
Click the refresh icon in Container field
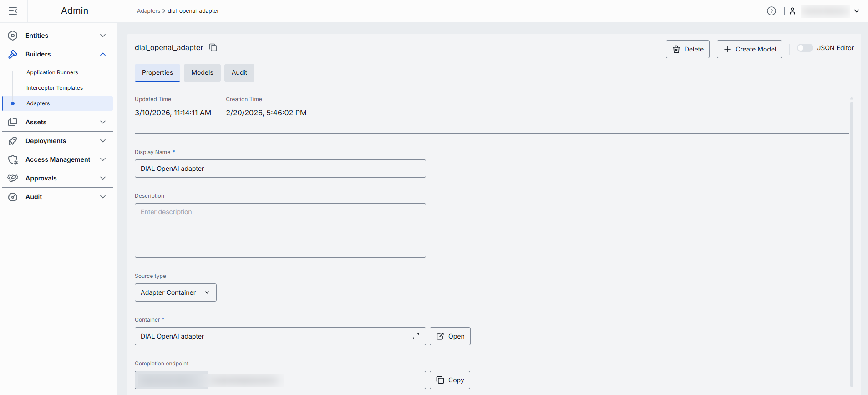click(x=416, y=336)
